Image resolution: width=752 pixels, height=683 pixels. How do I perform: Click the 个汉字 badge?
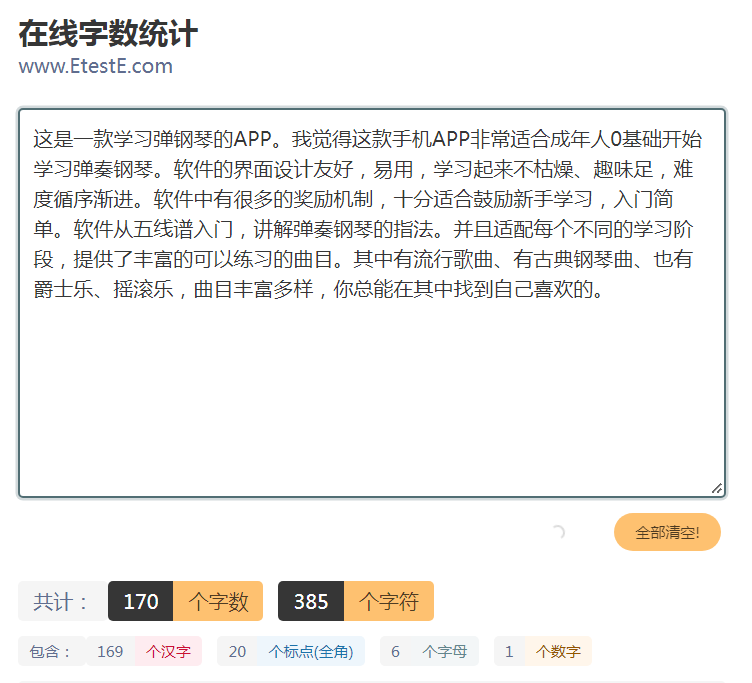168,651
